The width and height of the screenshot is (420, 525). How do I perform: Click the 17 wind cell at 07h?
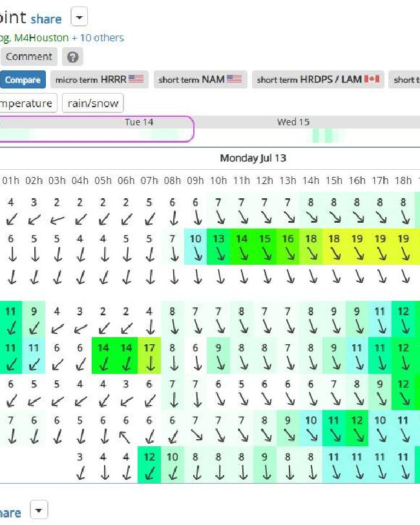(x=149, y=356)
